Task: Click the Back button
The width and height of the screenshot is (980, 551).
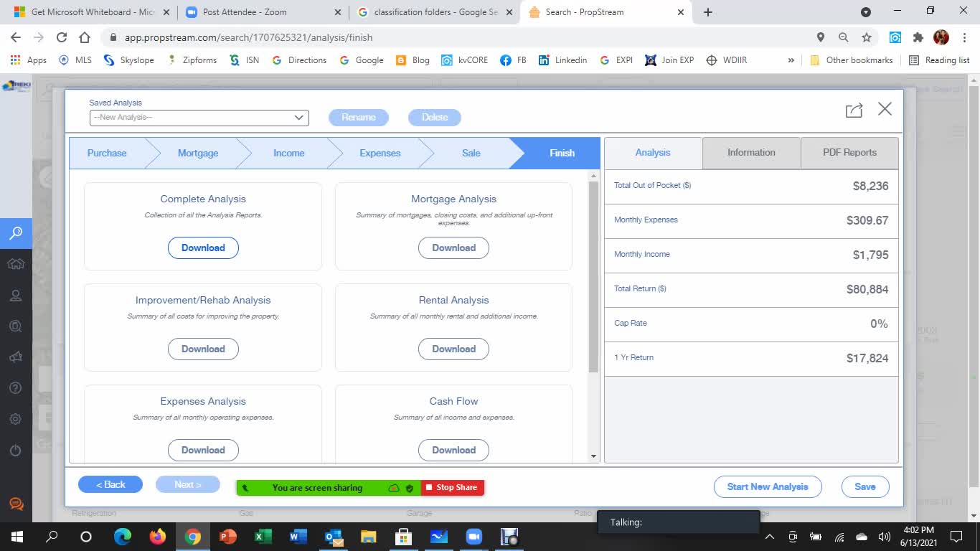Action: pyautogui.click(x=110, y=484)
